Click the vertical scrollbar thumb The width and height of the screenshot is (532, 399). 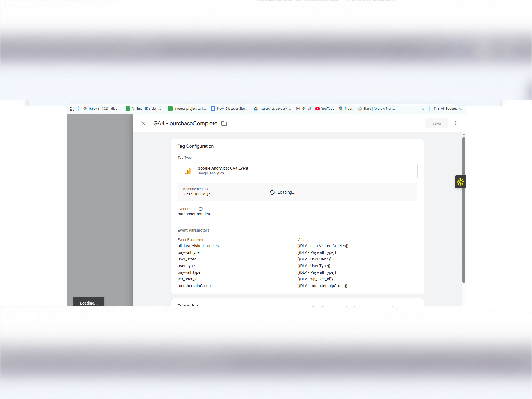464,210
